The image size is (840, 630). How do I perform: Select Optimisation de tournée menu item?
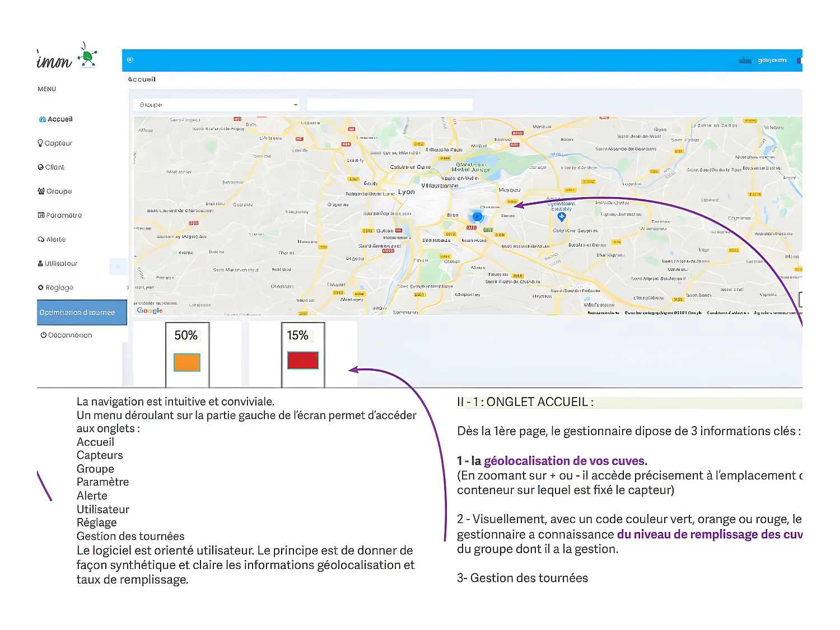[x=77, y=312]
